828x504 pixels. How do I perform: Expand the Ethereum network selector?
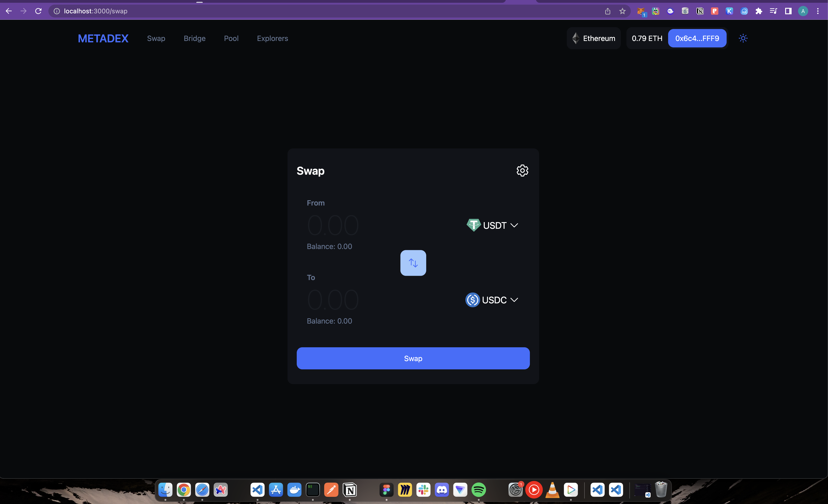click(x=593, y=38)
